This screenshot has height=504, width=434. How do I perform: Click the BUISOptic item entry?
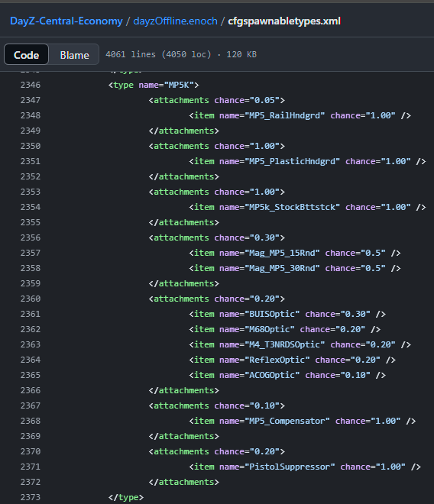pos(287,314)
